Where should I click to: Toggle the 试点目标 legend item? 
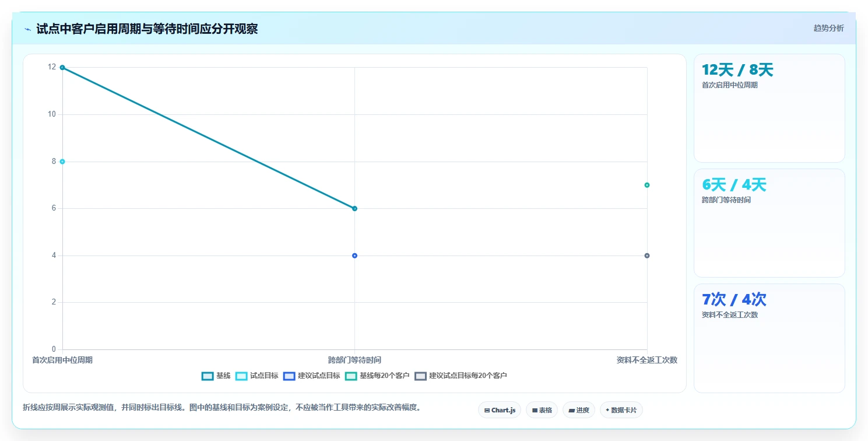point(257,376)
